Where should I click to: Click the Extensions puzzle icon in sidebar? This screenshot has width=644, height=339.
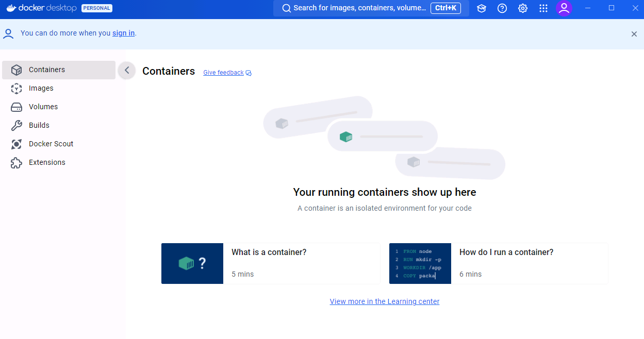point(16,163)
